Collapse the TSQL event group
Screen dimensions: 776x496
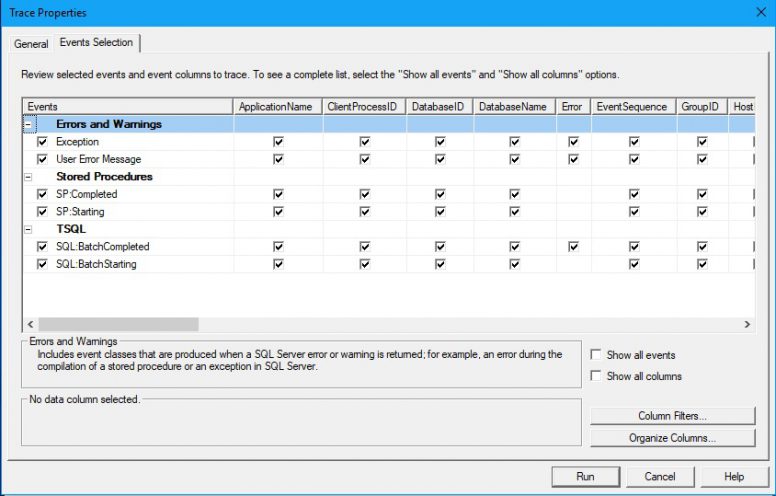tap(28, 229)
